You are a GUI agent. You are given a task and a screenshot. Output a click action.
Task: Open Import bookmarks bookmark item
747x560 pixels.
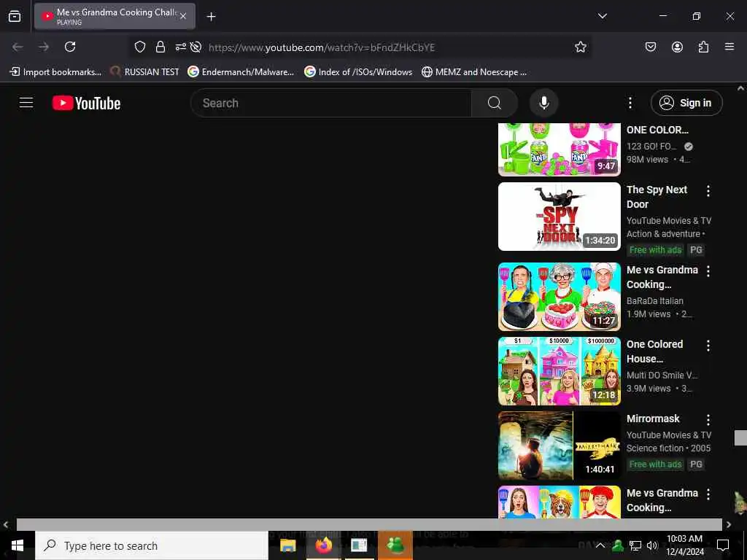click(x=55, y=72)
